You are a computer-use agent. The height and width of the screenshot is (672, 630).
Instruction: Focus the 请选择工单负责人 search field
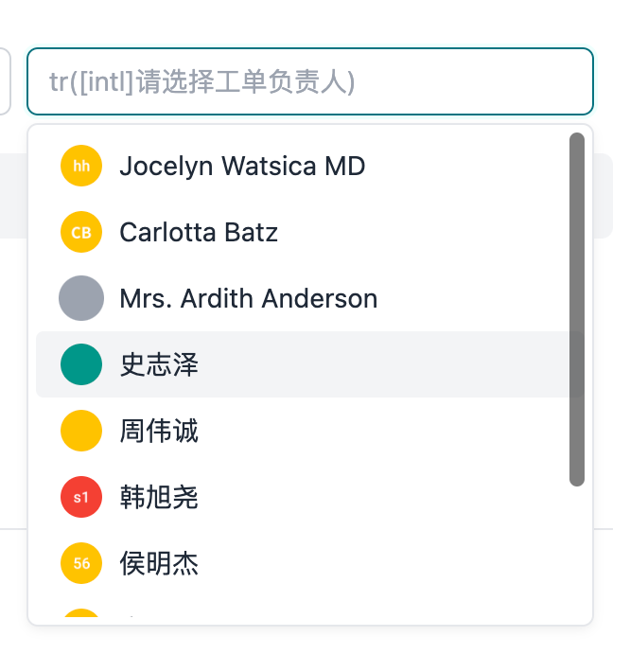pyautogui.click(x=309, y=81)
